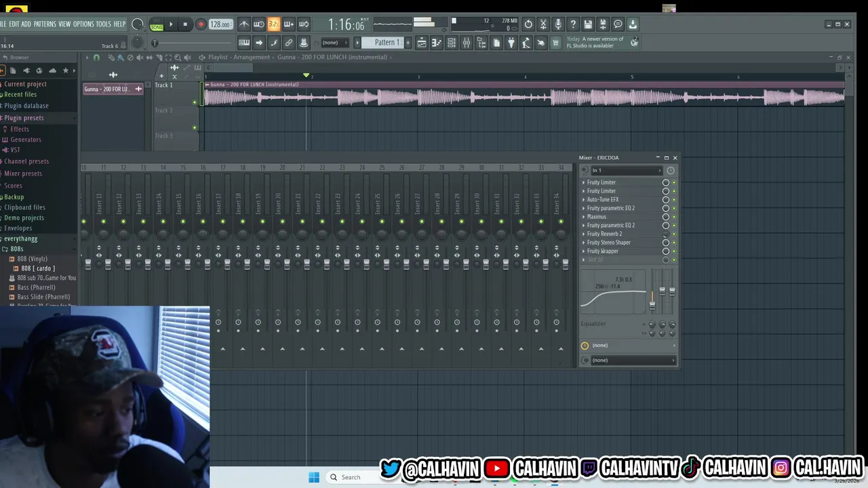Click the one-click recording microphone icon
868x488 pixels.
558,24
